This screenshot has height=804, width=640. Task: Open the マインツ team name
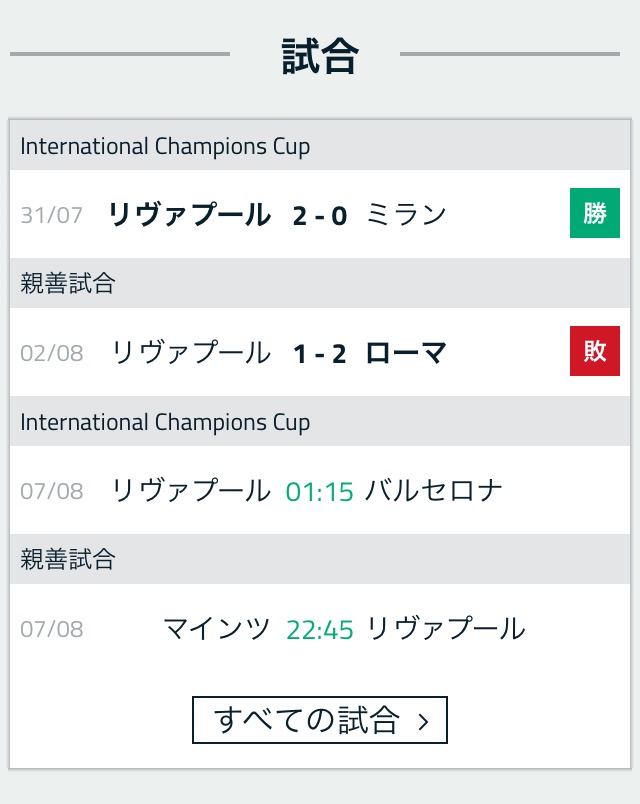click(216, 629)
